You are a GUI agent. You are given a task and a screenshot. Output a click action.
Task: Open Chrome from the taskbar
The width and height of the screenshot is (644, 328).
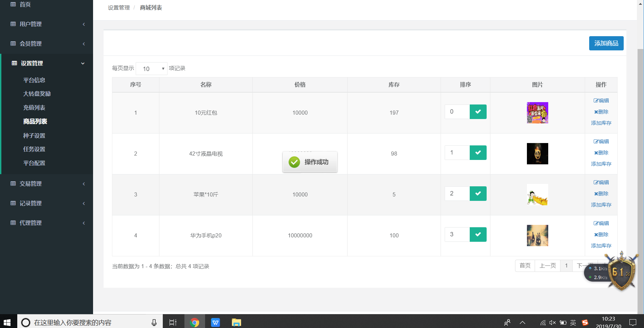click(x=194, y=322)
